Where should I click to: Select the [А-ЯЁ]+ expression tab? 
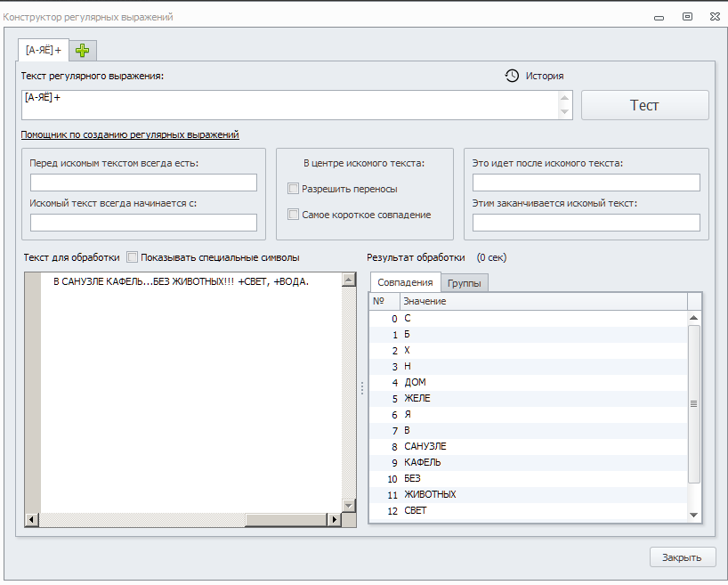click(x=43, y=51)
